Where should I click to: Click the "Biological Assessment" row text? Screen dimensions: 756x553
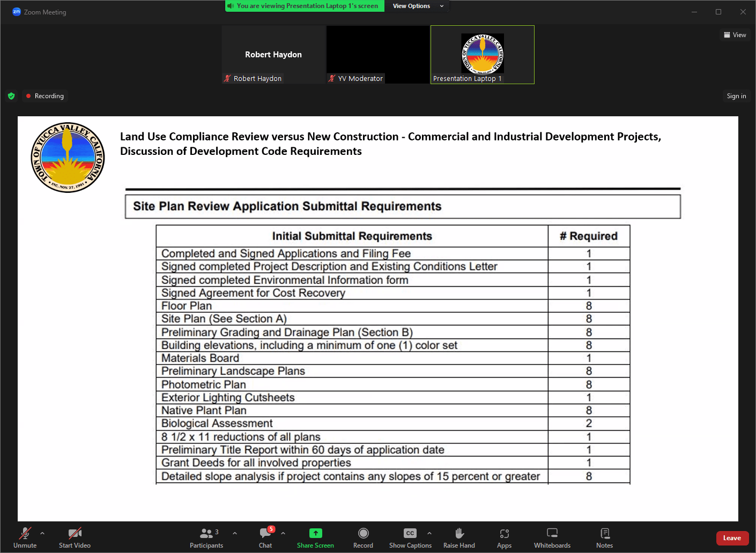pos(217,423)
